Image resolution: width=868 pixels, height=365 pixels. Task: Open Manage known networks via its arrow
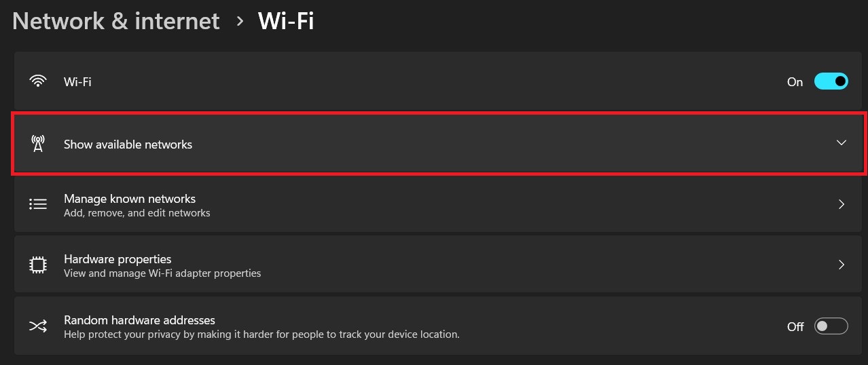(842, 204)
